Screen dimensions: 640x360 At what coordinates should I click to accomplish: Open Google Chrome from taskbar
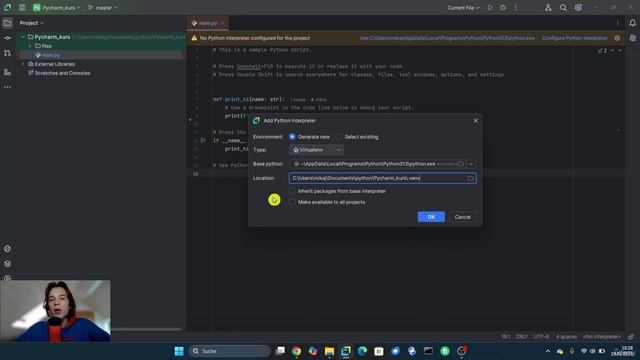pyautogui.click(x=297, y=351)
